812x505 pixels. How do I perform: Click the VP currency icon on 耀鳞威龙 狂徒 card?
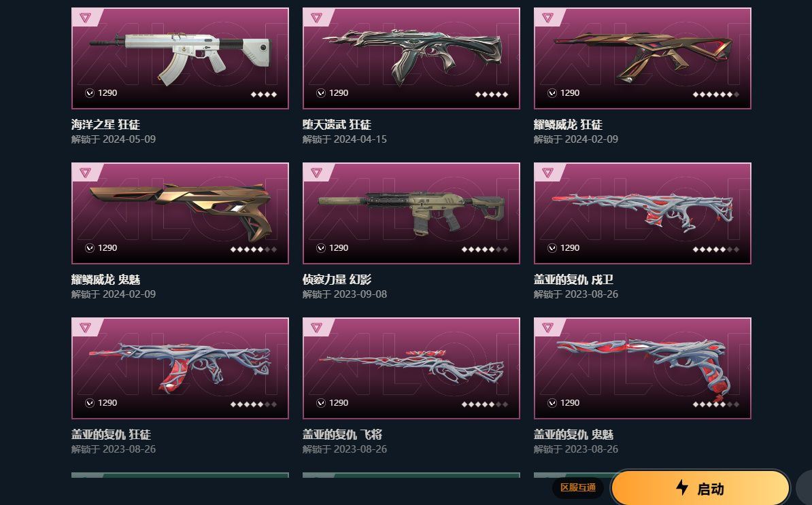pos(552,93)
